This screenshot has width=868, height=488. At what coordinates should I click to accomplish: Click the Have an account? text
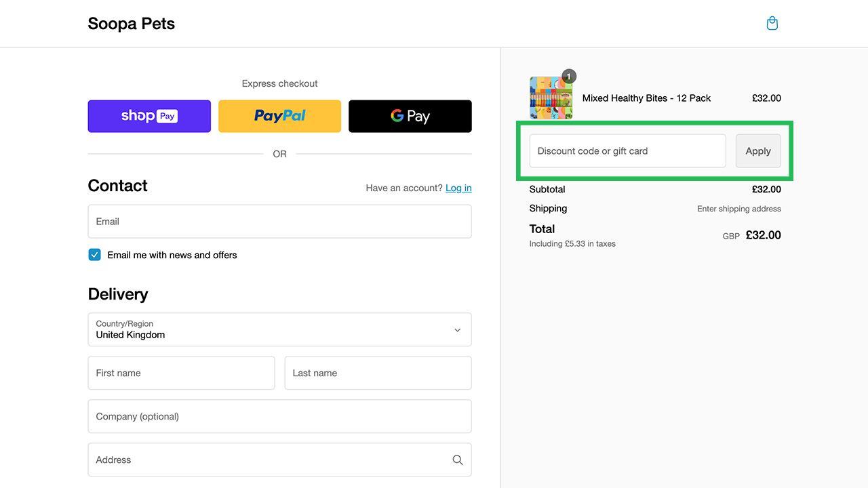404,188
